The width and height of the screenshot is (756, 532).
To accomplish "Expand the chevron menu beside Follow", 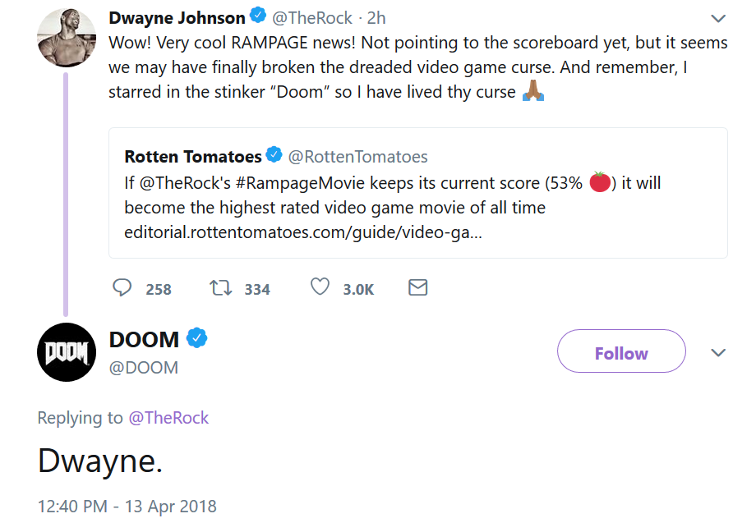I will pos(718,353).
